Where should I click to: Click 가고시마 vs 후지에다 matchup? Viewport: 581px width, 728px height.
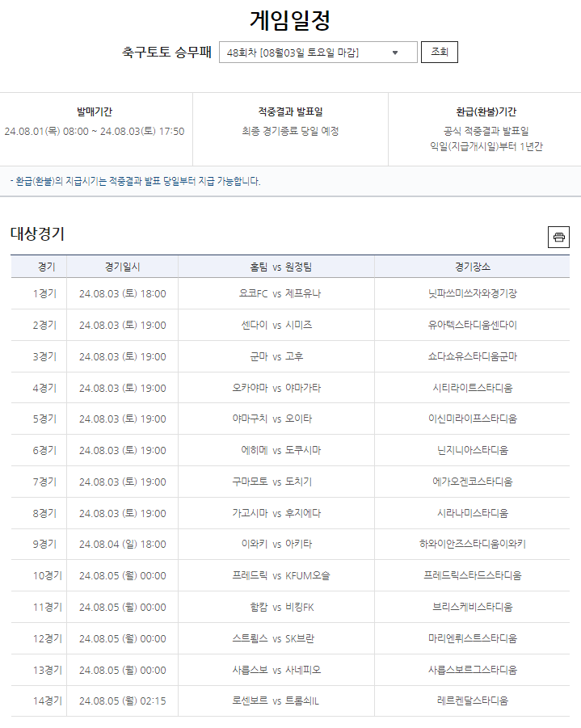pyautogui.click(x=276, y=514)
